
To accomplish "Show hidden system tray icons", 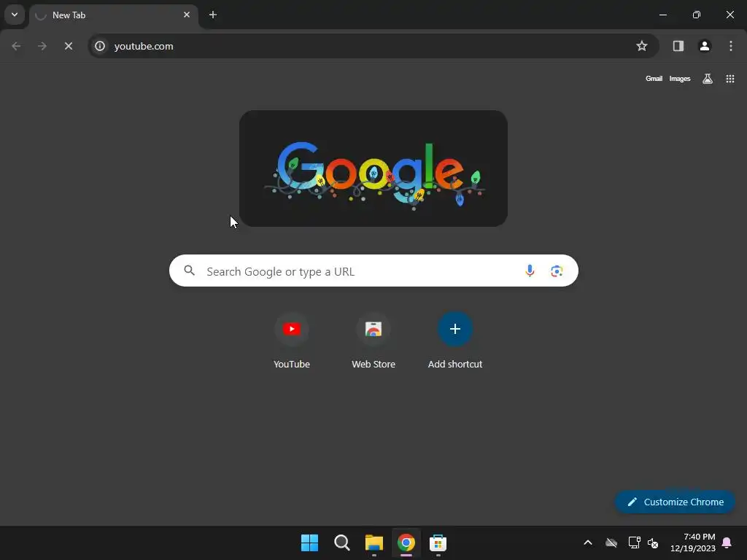I will [588, 542].
